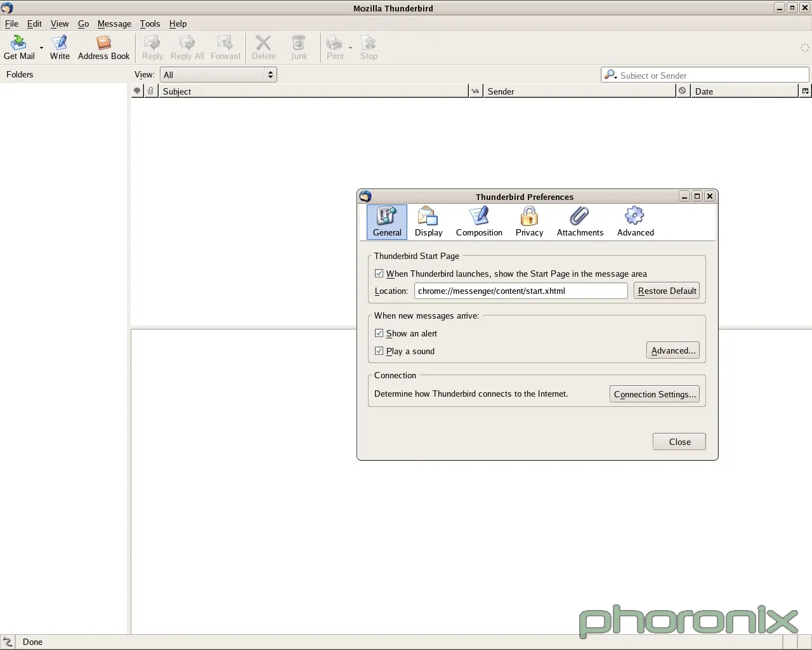The height and width of the screenshot is (650, 812).
Task: Sort by junk status column icon
Action: pos(683,91)
